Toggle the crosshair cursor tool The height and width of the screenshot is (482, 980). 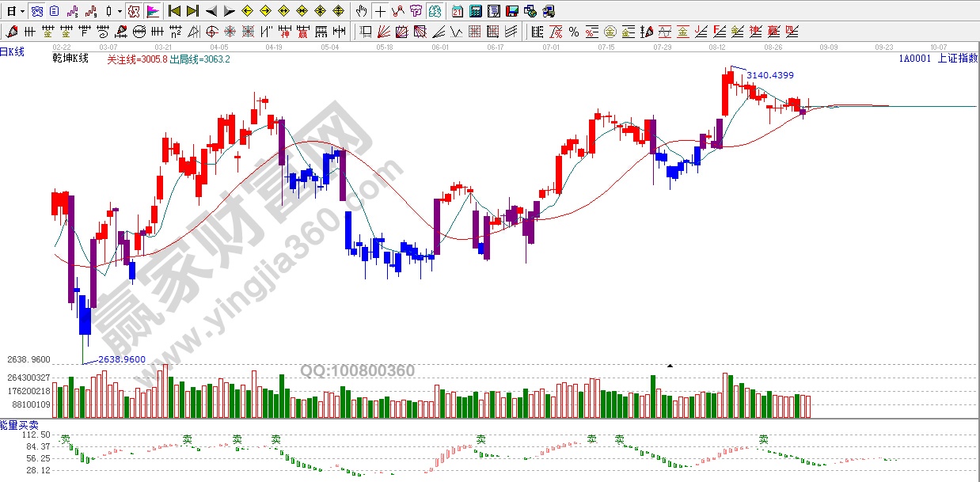pyautogui.click(x=380, y=11)
